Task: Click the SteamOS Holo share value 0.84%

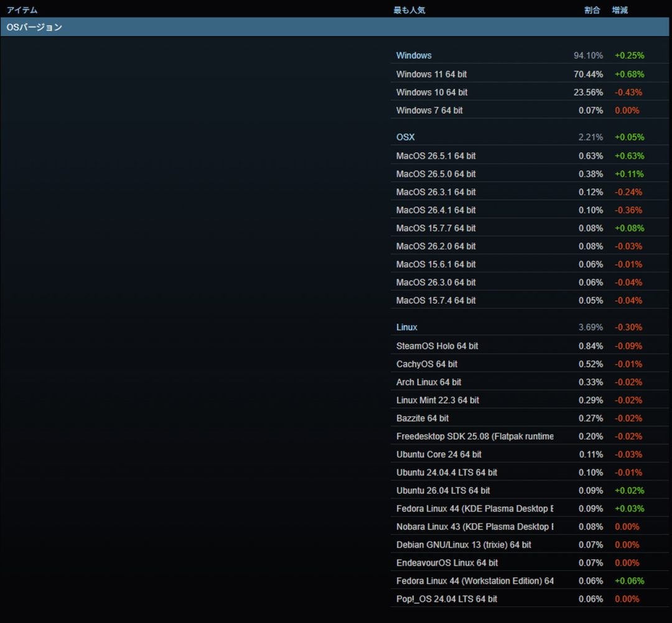Action: (x=590, y=346)
